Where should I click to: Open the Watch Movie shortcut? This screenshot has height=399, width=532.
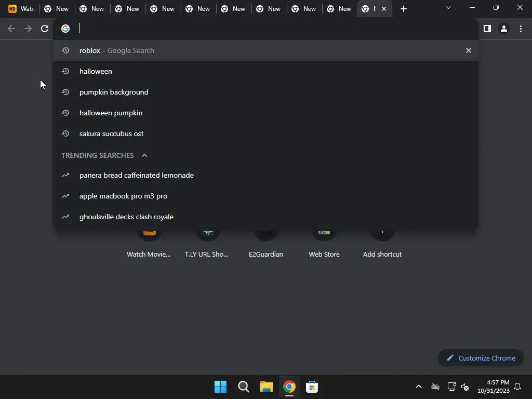coord(149,243)
